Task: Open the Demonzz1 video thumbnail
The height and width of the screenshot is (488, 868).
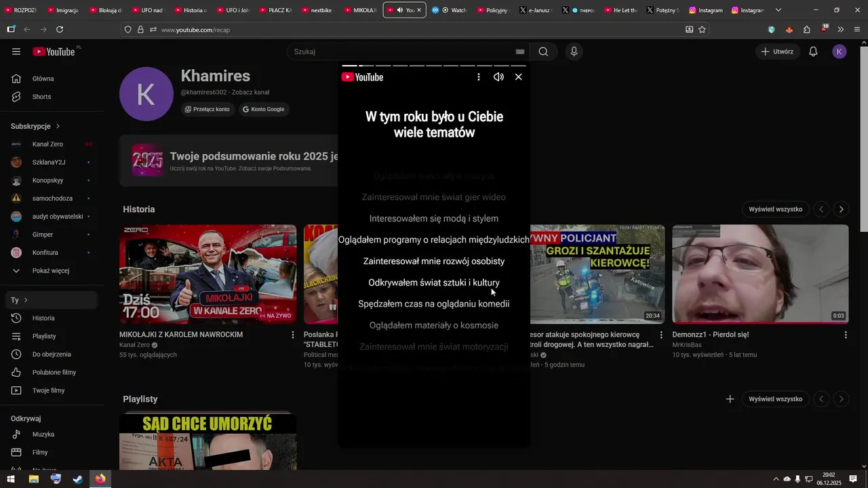Action: [x=760, y=274]
